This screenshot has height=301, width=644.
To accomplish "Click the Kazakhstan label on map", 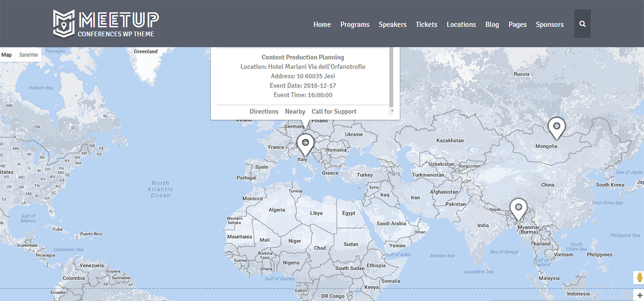I will [x=450, y=140].
